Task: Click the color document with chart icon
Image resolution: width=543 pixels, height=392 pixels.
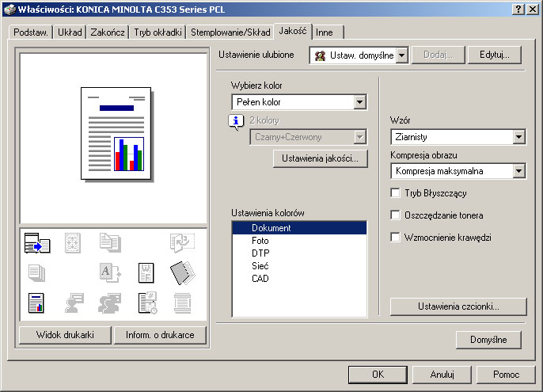Action: (x=36, y=303)
